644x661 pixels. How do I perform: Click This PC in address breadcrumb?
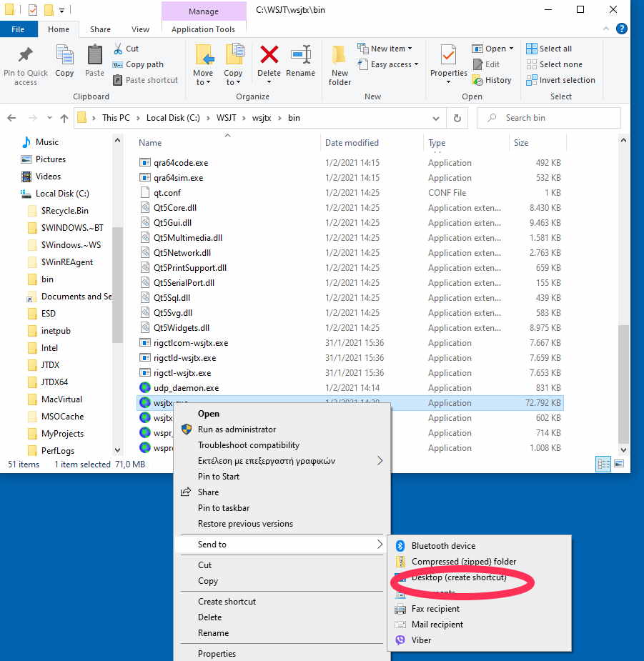click(x=116, y=118)
